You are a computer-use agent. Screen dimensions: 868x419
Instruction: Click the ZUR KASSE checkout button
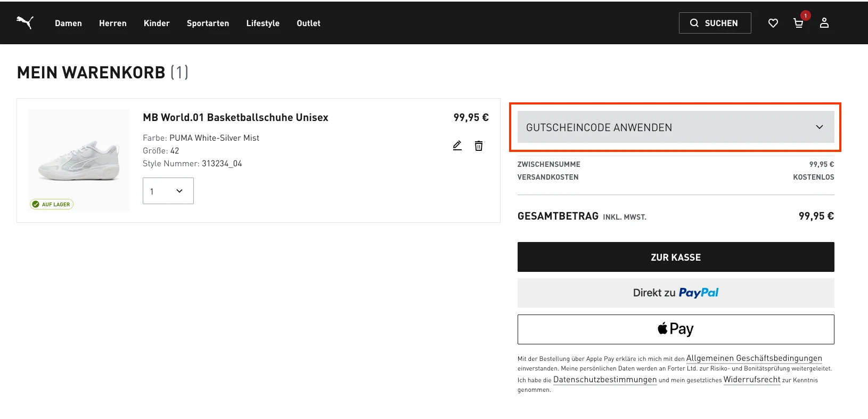coord(676,257)
